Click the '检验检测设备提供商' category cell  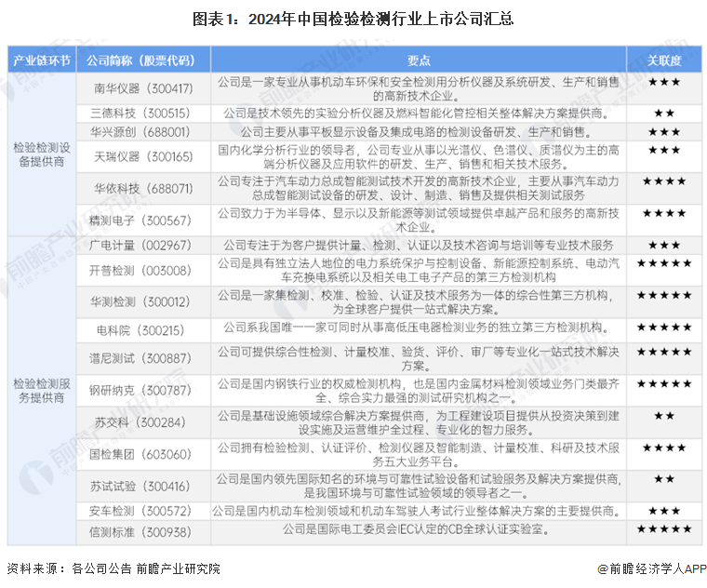point(42,154)
